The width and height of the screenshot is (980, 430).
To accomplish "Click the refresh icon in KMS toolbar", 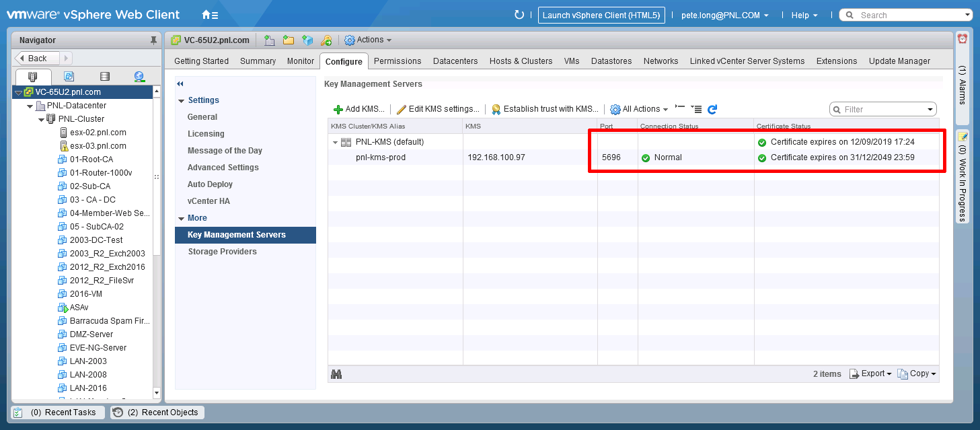I will (712, 109).
